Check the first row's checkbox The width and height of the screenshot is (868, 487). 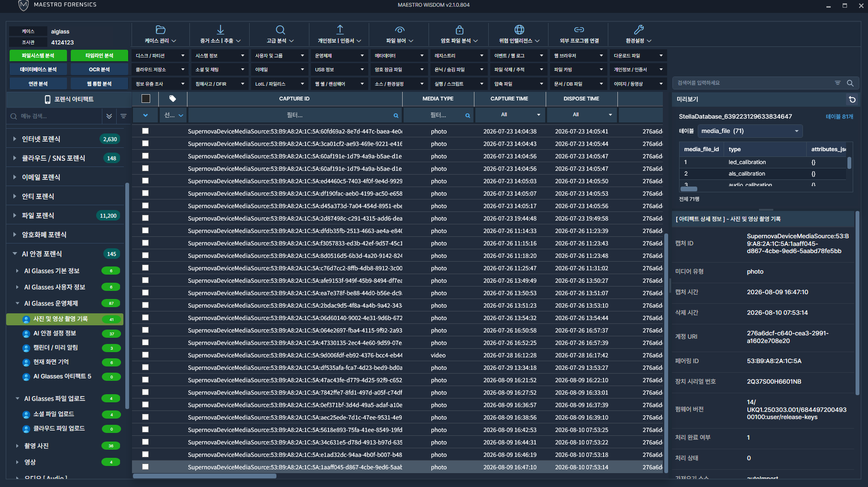[145, 131]
